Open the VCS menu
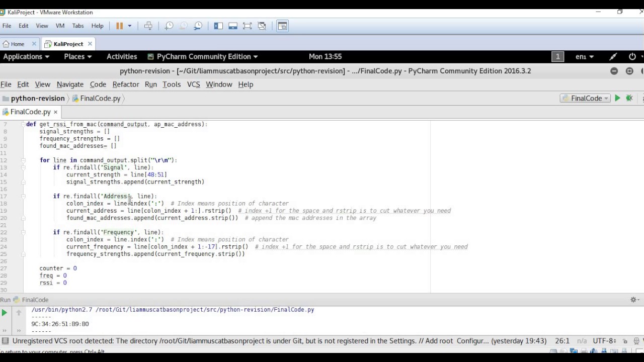The image size is (644, 362). coord(194,84)
